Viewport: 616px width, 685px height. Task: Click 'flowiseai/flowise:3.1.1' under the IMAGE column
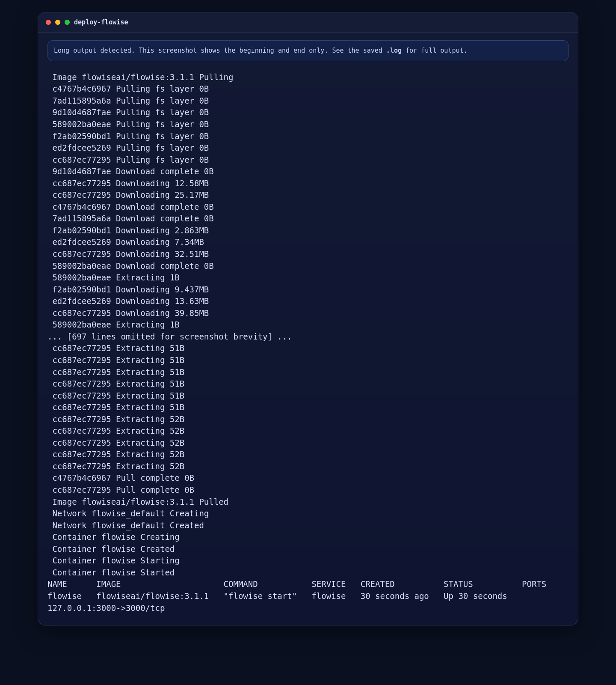pos(153,596)
